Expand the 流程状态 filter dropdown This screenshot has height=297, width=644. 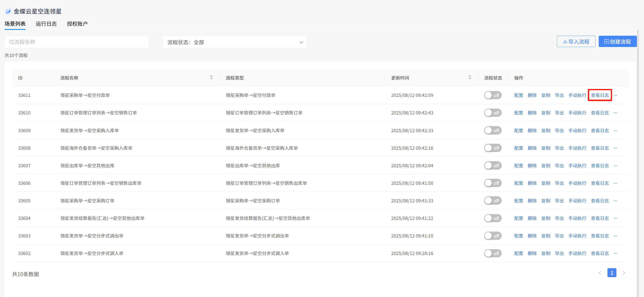pyautogui.click(x=235, y=42)
